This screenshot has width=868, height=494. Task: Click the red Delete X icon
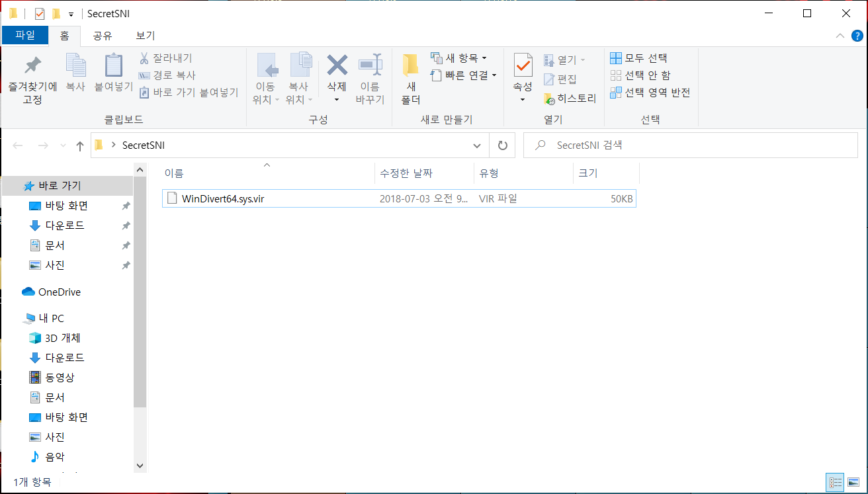click(337, 66)
